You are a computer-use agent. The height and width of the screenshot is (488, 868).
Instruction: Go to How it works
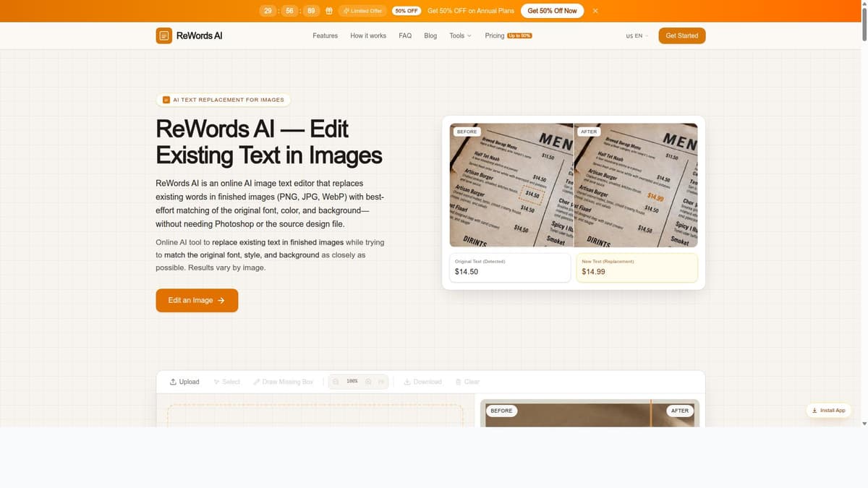click(368, 35)
